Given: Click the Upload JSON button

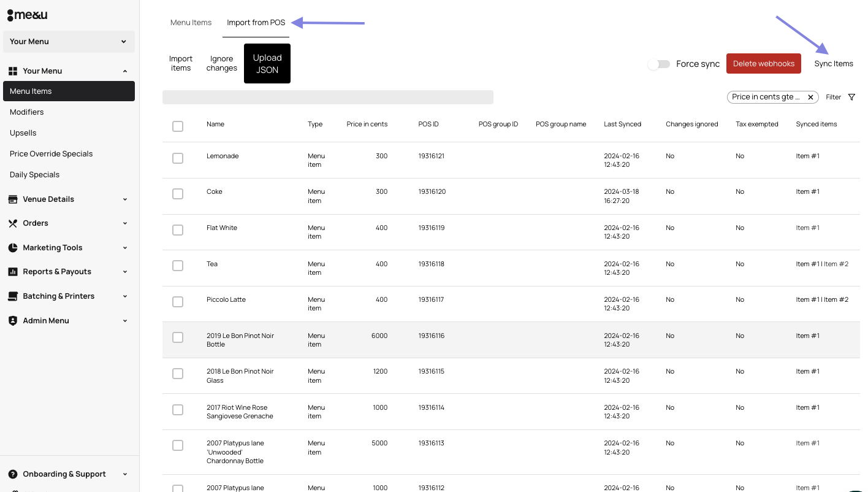Looking at the screenshot, I should 267,64.
